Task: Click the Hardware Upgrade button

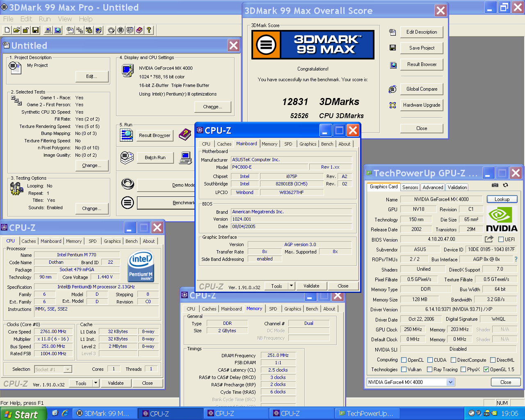Action: (x=422, y=105)
